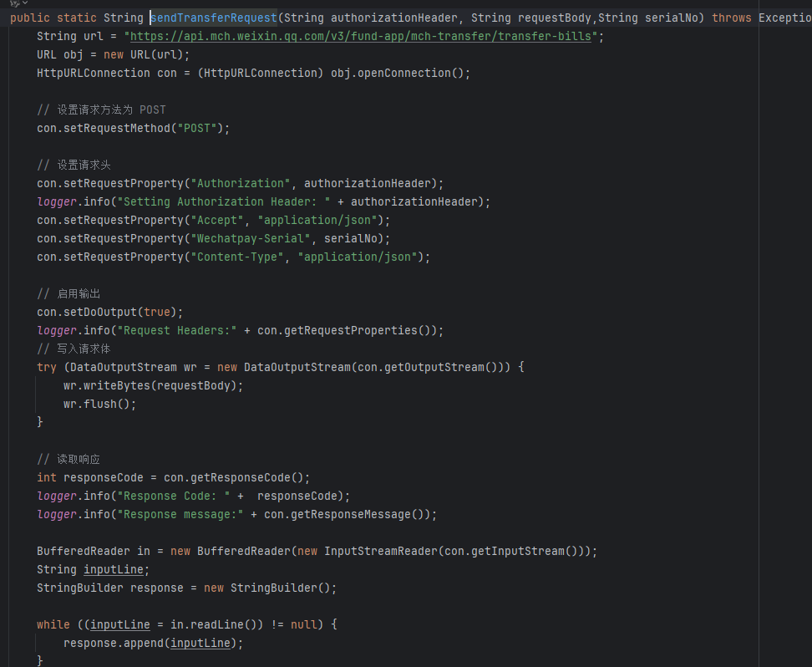Screen dimensions: 812x667
Task: Click 'HttpURLConnection con' declaration type
Action: click(94, 73)
